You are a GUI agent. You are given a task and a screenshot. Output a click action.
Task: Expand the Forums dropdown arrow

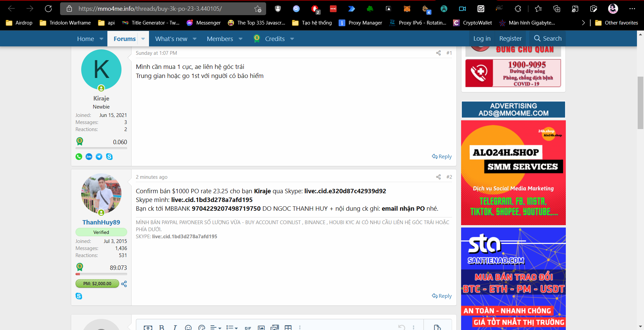143,39
